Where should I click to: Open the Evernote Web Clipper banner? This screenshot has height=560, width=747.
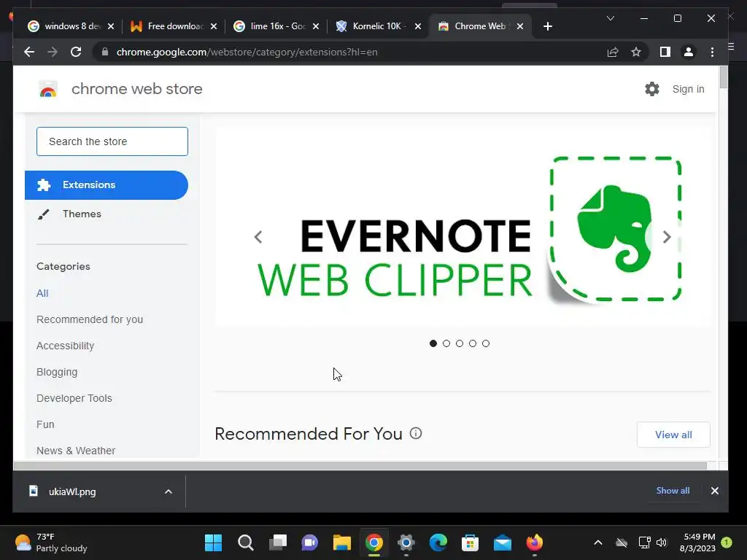(462, 227)
